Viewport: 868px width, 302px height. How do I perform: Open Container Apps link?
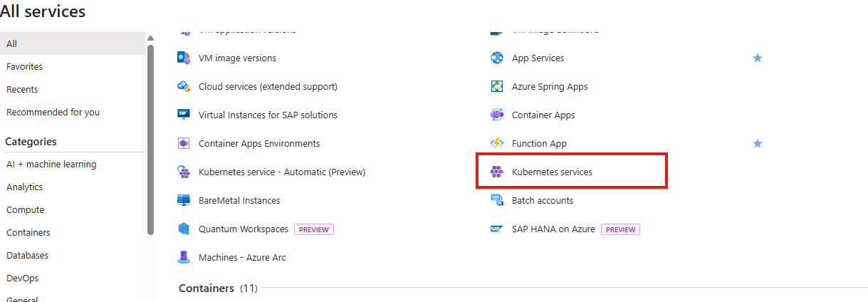[543, 115]
